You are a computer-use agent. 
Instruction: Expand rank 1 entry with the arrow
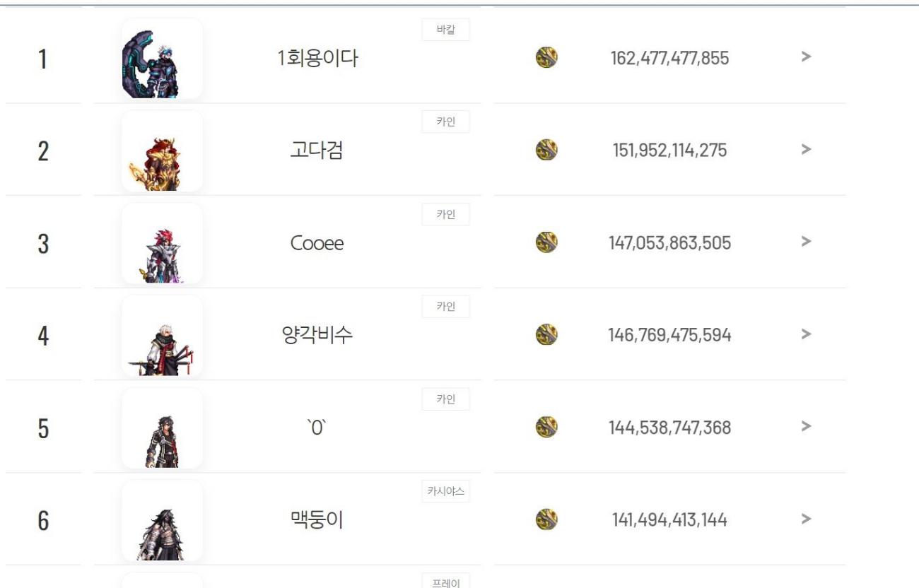(x=806, y=57)
